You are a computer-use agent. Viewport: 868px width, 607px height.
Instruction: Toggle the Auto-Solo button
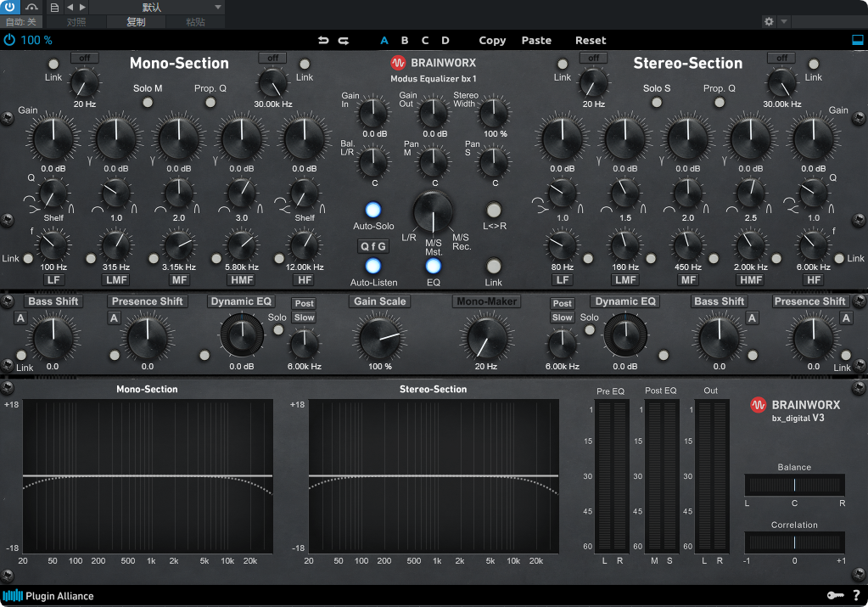(373, 210)
